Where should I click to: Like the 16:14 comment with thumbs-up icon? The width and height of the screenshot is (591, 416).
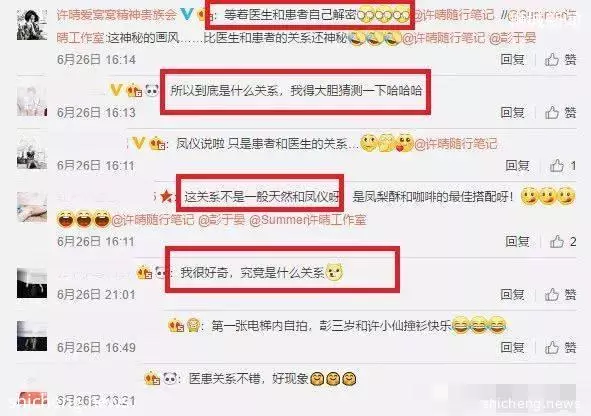[560, 60]
